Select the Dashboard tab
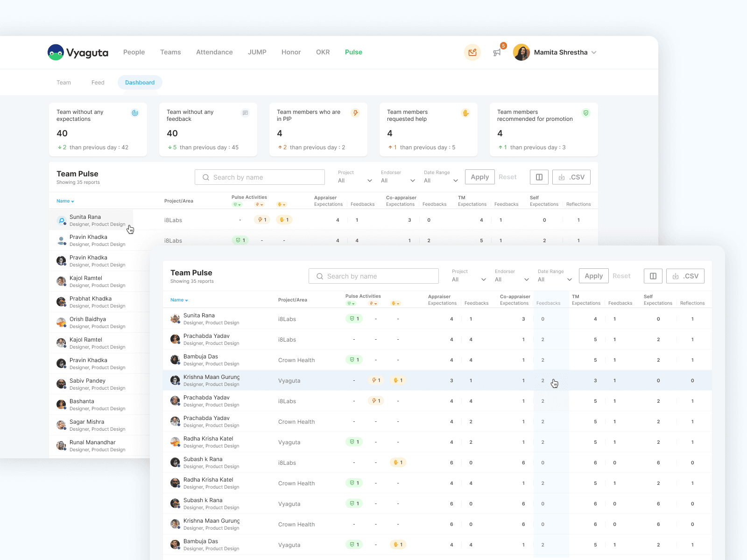747x560 pixels. 140,83
